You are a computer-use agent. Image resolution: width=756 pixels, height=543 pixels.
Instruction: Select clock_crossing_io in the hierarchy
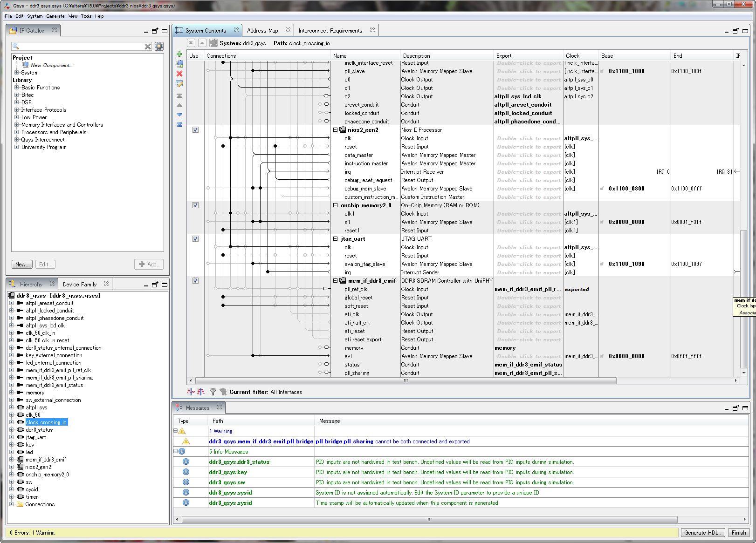[46, 422]
